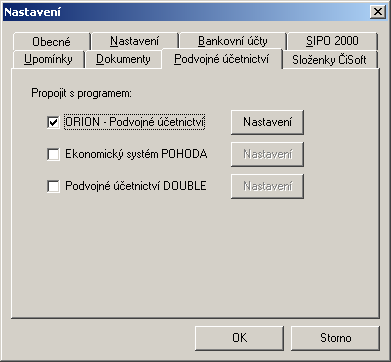Image resolution: width=391 pixels, height=362 pixels.
Task: Click the ORION - Podvojné účetnictví label
Action: [x=135, y=122]
